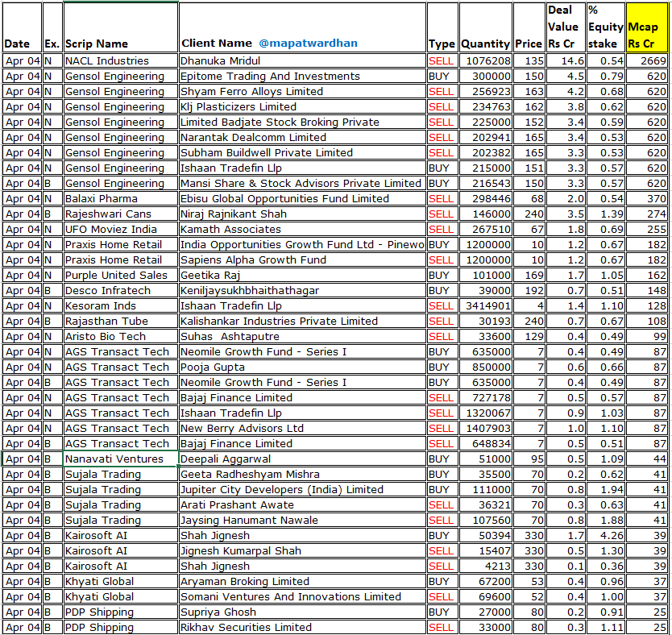Click Kalishankar Industries Private Limited cell
Viewport: 672px width, 635px height.
tap(302, 322)
